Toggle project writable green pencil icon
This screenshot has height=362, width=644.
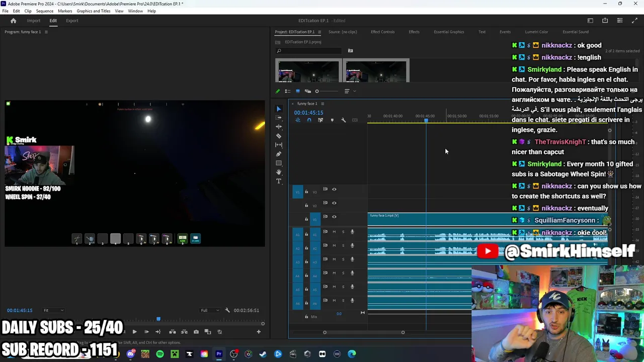tap(278, 91)
